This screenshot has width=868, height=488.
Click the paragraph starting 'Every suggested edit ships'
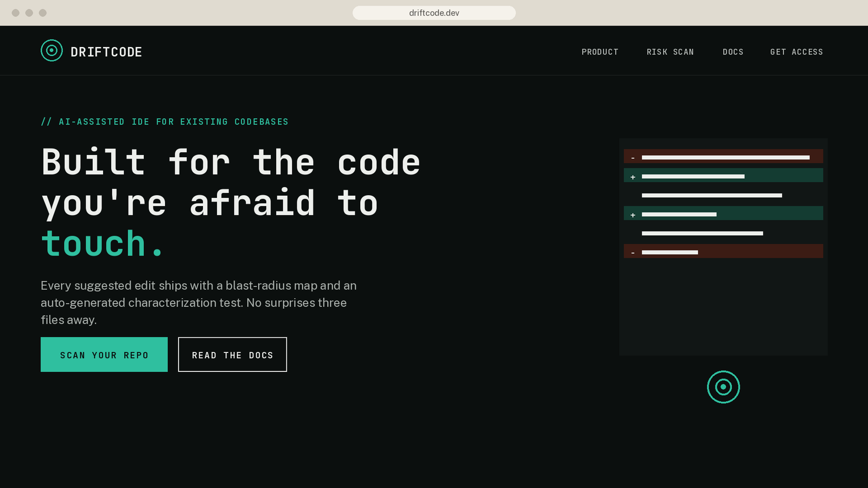pos(199,303)
